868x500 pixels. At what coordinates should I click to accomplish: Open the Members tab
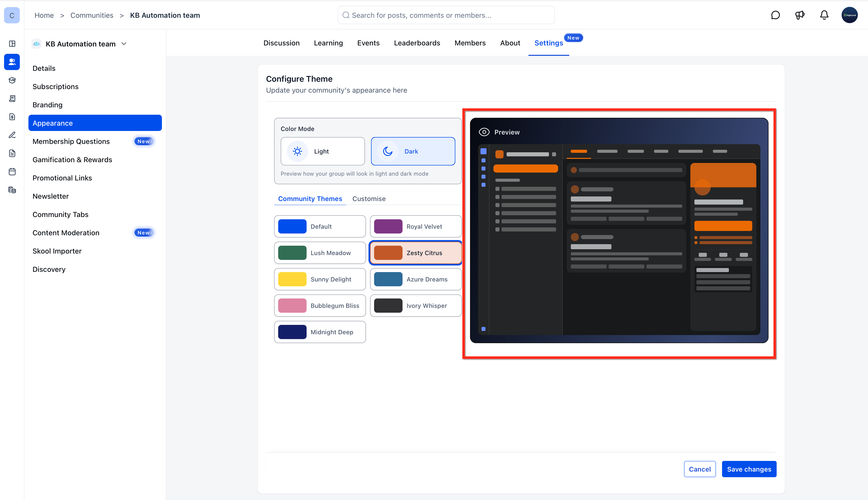(470, 43)
